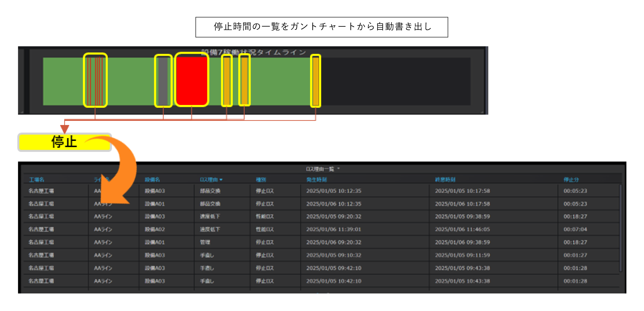Image resolution: width=644 pixels, height=311 pixels.
Task: Open the ロス理由 column filter arrow
Action: (x=221, y=180)
